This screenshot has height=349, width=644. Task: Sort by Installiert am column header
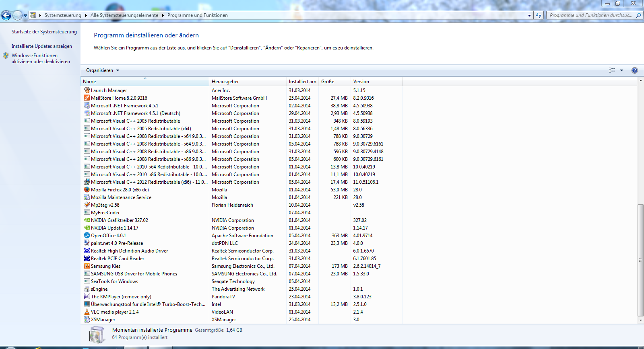[x=302, y=81]
